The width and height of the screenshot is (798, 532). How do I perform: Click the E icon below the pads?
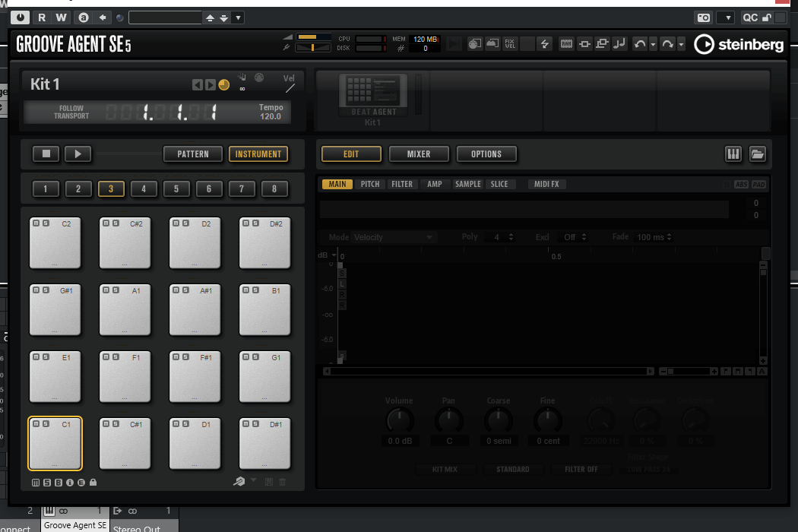click(81, 483)
